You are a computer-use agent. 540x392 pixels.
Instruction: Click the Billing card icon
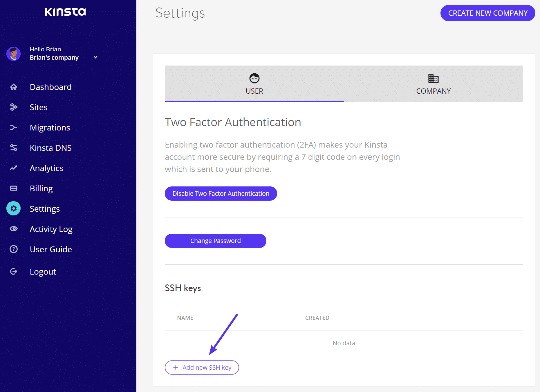coord(14,188)
